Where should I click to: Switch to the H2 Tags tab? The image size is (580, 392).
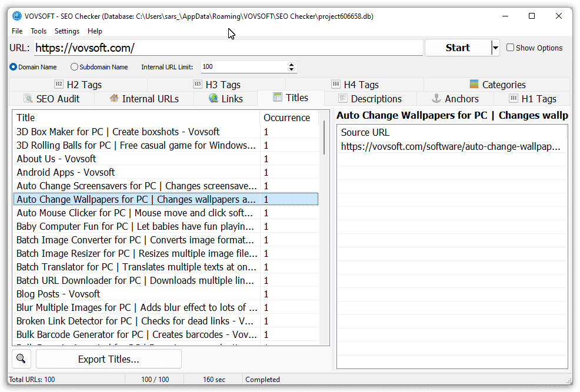pyautogui.click(x=78, y=85)
